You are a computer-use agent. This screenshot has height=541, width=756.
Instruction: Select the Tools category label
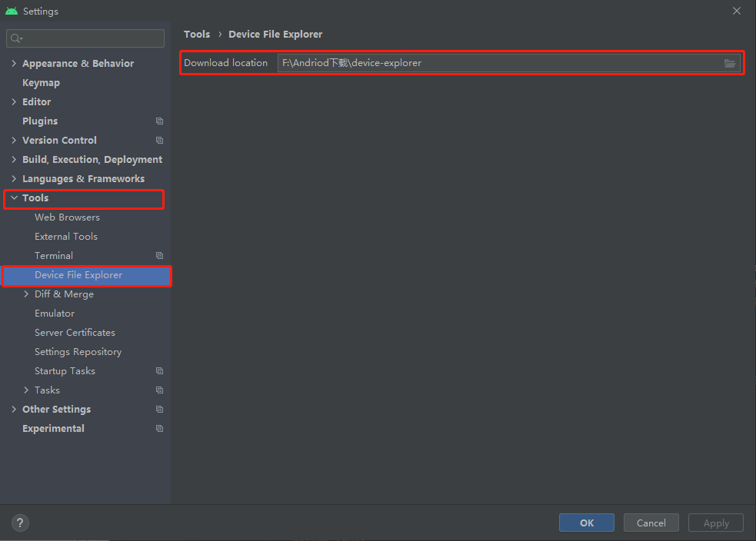pyautogui.click(x=35, y=198)
